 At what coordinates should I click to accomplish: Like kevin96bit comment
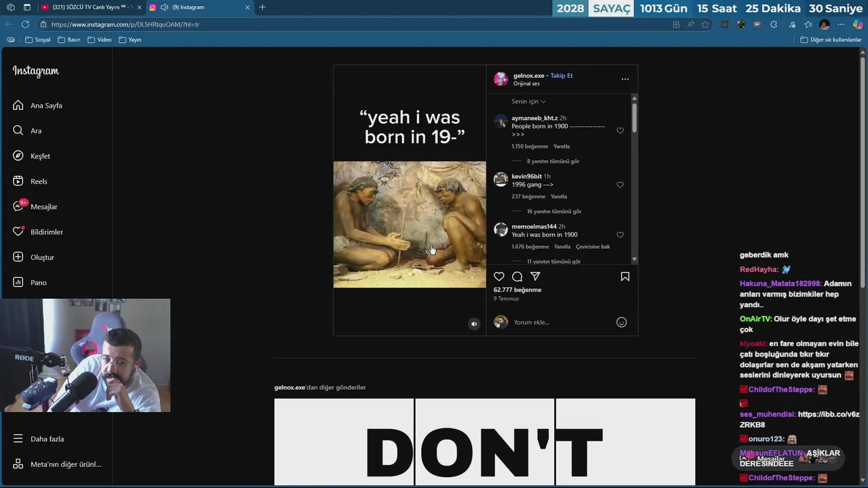tap(620, 184)
